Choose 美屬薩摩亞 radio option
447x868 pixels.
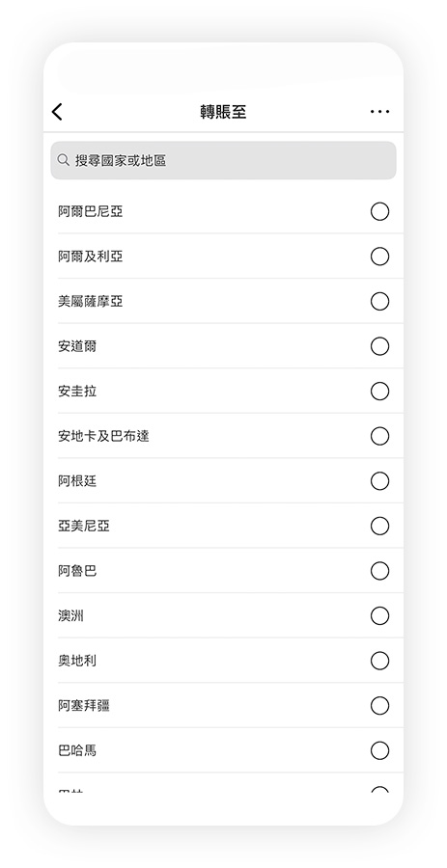coord(379,301)
